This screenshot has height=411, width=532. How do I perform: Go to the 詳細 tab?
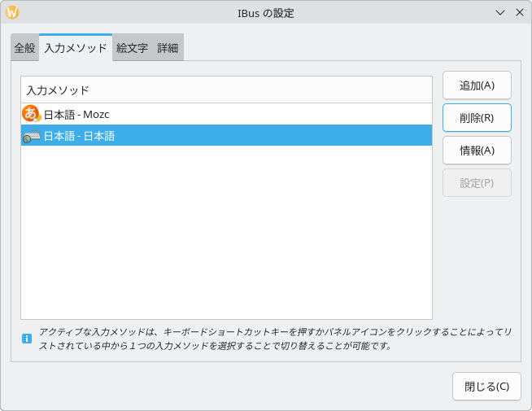[168, 48]
